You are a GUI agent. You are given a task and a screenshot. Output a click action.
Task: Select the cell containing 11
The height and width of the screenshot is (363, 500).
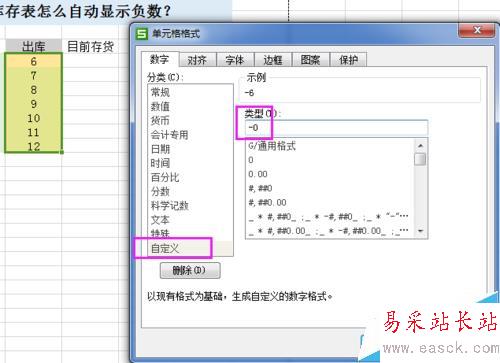[x=33, y=133]
